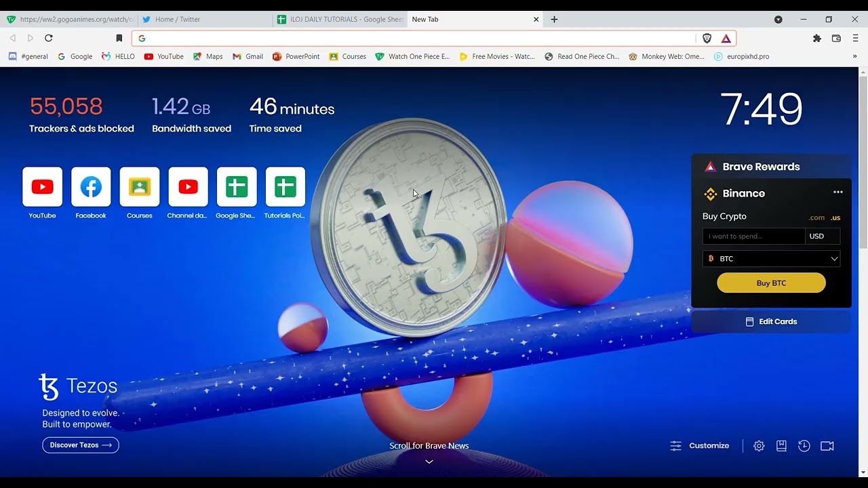The image size is (868, 488).
Task: Open the YouTube top site tile
Action: (x=42, y=186)
